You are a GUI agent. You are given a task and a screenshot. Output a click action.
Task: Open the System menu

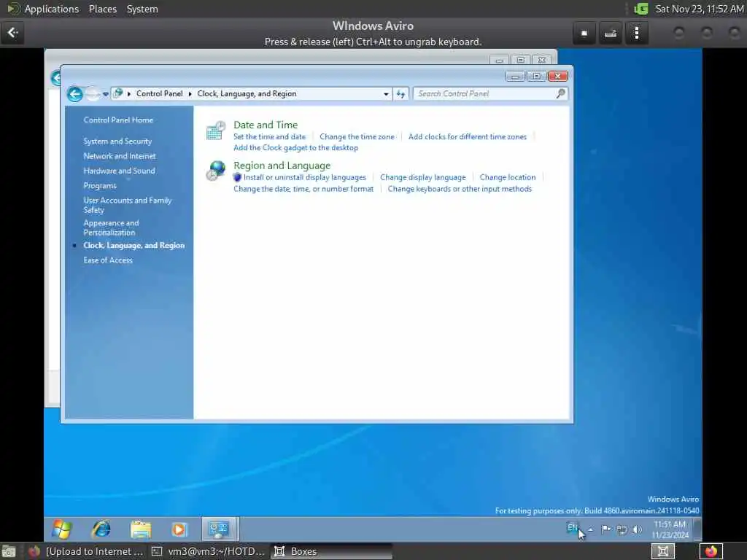tap(142, 9)
